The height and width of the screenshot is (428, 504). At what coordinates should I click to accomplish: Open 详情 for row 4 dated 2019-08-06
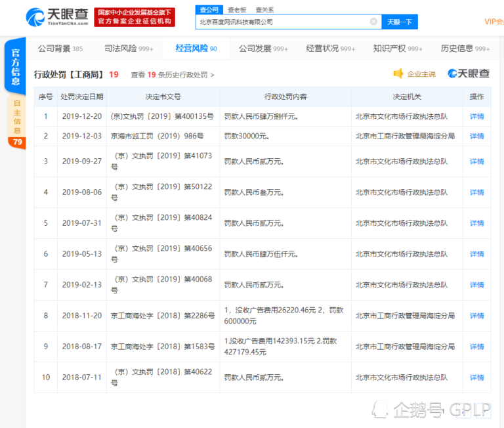click(476, 192)
